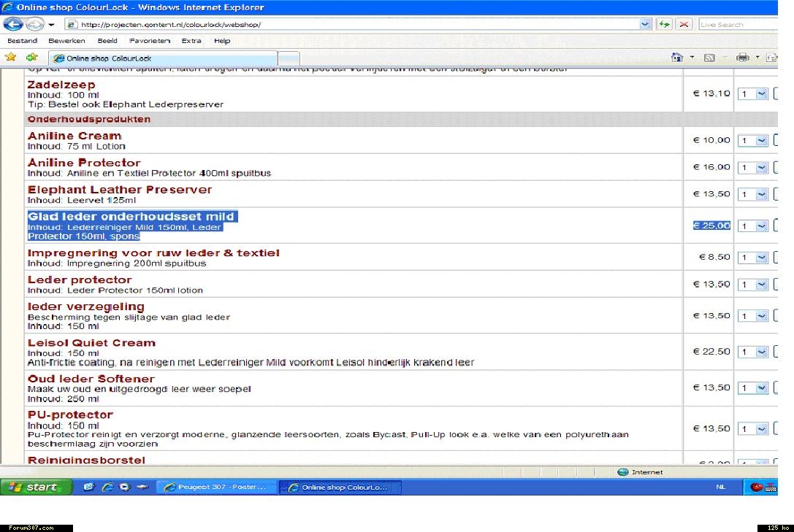Screen dimensions: 794x532
Task: Open the Windows start button
Action: (x=36, y=487)
